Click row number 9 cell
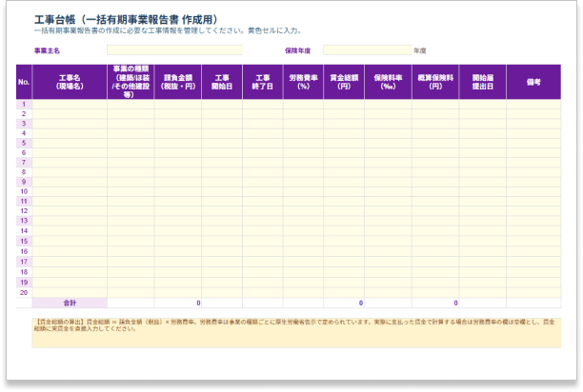 pos(24,182)
